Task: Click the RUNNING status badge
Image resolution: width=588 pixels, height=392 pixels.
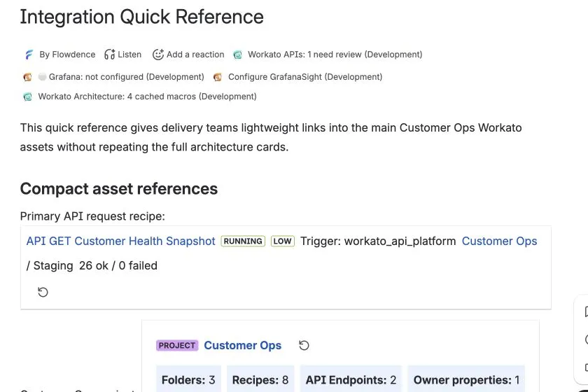Action: pyautogui.click(x=243, y=241)
